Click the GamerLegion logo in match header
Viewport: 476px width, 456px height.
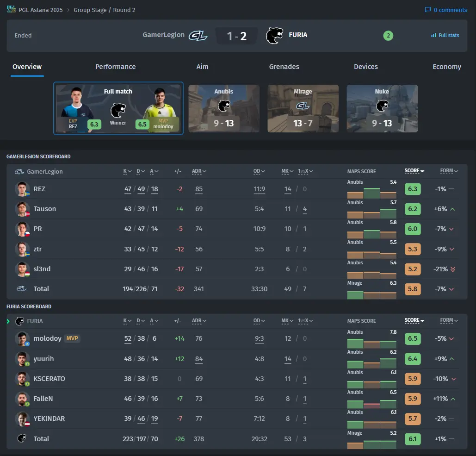(x=198, y=36)
